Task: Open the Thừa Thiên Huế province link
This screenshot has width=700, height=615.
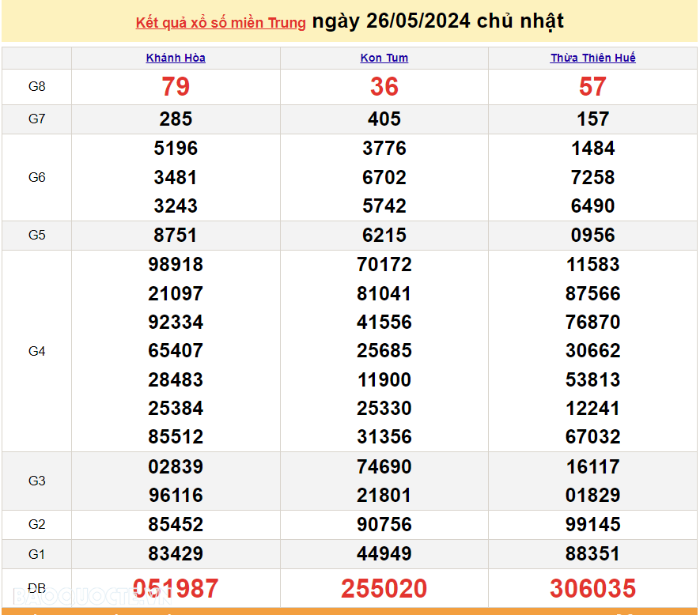Action: tap(592, 58)
